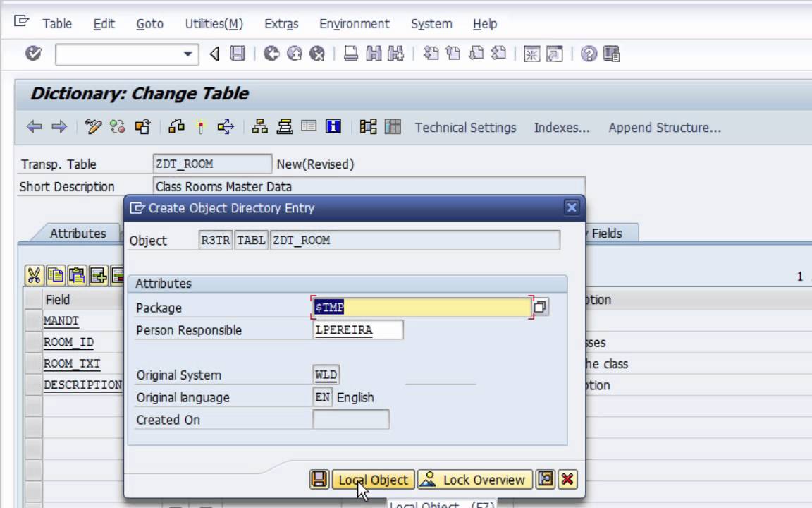The height and width of the screenshot is (508, 812).
Task: Click the Person Responsible field LPEREIRA
Action: click(358, 329)
